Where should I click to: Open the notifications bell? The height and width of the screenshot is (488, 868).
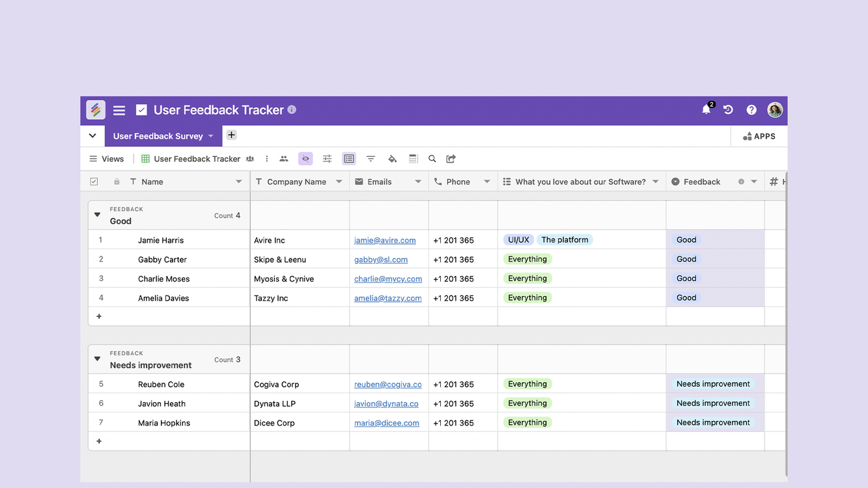pyautogui.click(x=706, y=110)
